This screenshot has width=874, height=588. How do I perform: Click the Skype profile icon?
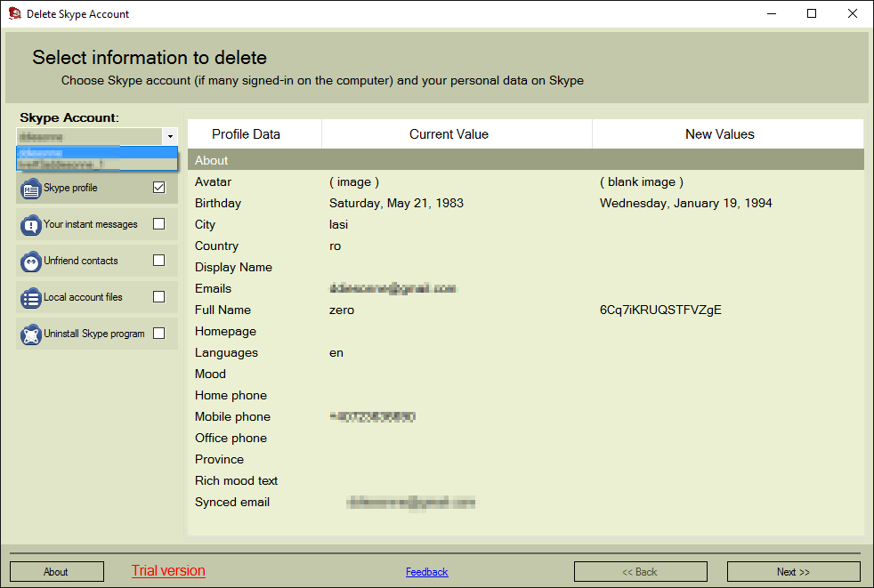pos(30,189)
